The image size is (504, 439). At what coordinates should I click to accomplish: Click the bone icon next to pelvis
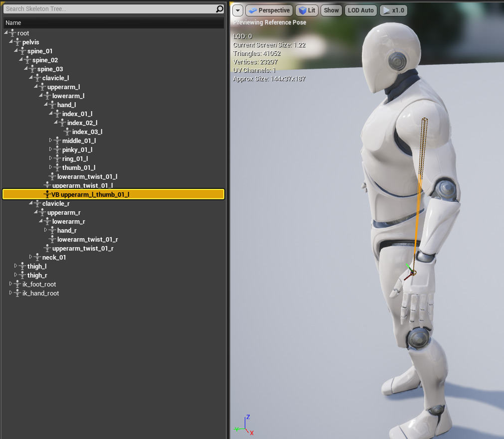tap(17, 42)
